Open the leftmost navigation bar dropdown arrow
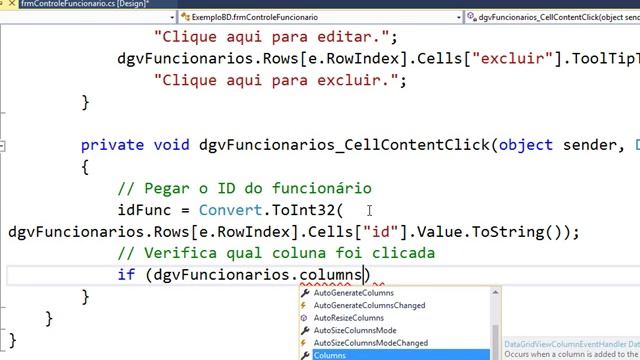The image size is (640, 360). click(x=172, y=18)
